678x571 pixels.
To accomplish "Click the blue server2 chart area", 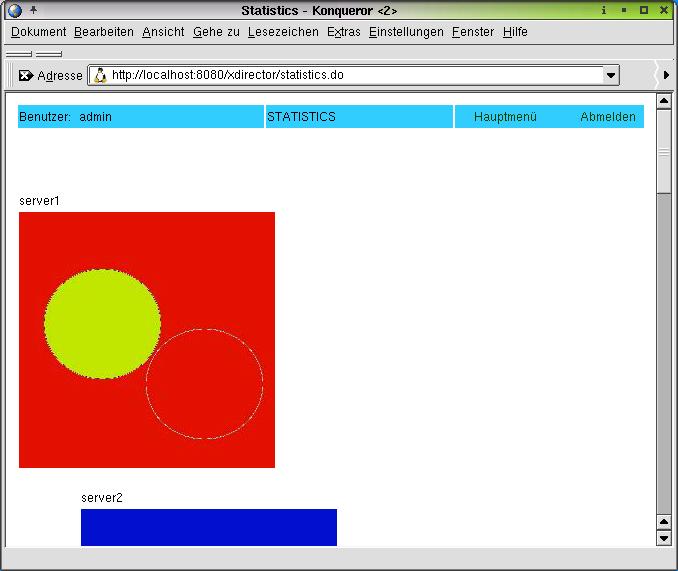I will pos(208,527).
